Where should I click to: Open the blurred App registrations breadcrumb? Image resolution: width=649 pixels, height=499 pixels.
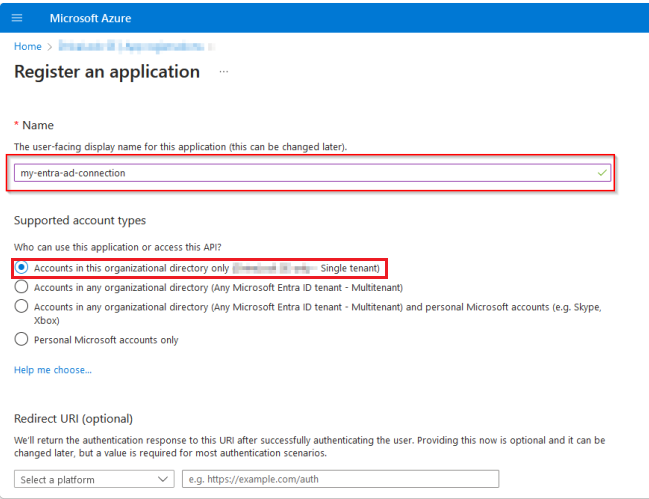click(x=131, y=46)
